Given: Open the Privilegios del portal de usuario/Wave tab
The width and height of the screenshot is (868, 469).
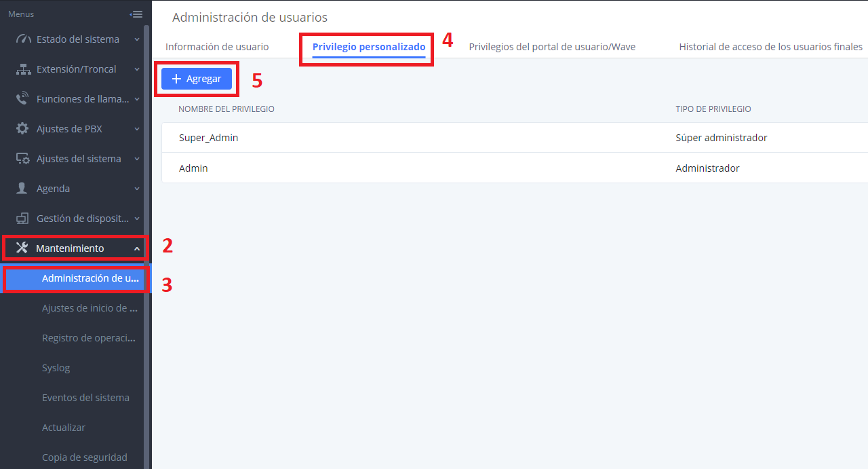Looking at the screenshot, I should [552, 47].
